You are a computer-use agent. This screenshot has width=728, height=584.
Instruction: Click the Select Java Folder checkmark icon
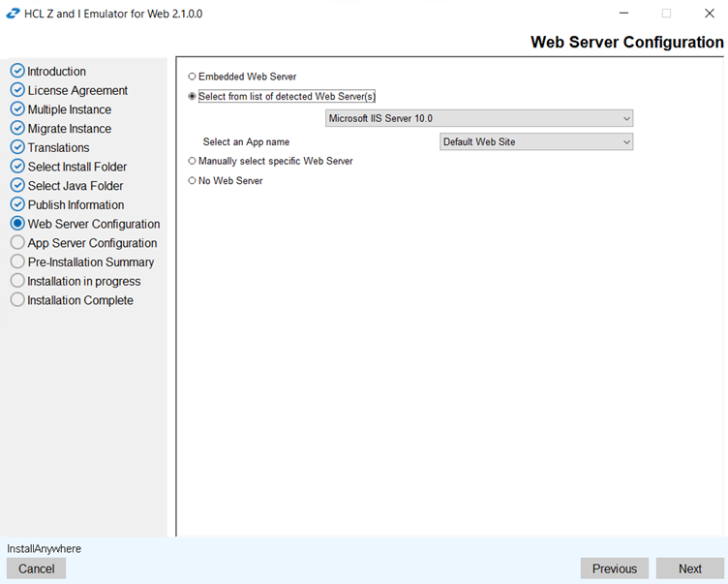click(17, 185)
